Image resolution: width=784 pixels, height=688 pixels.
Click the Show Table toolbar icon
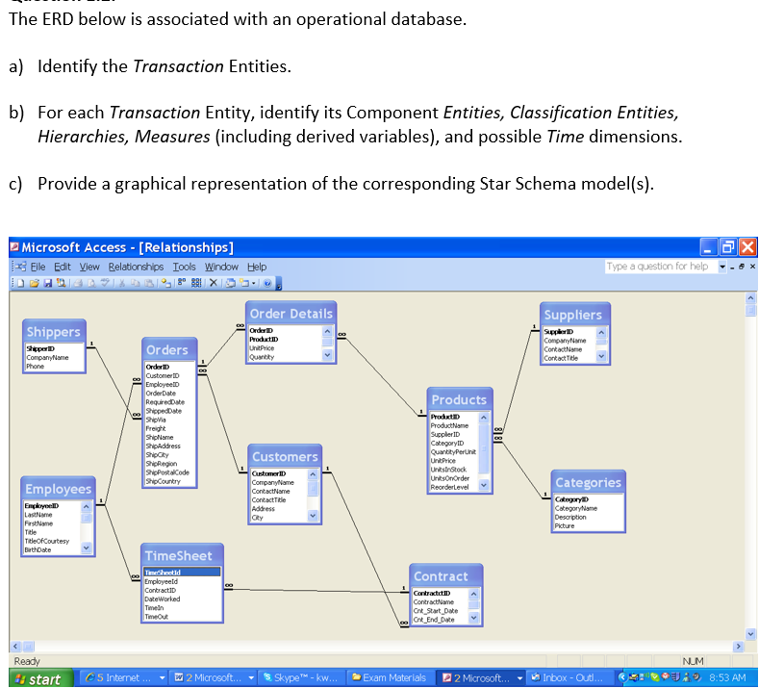pyautogui.click(x=164, y=283)
